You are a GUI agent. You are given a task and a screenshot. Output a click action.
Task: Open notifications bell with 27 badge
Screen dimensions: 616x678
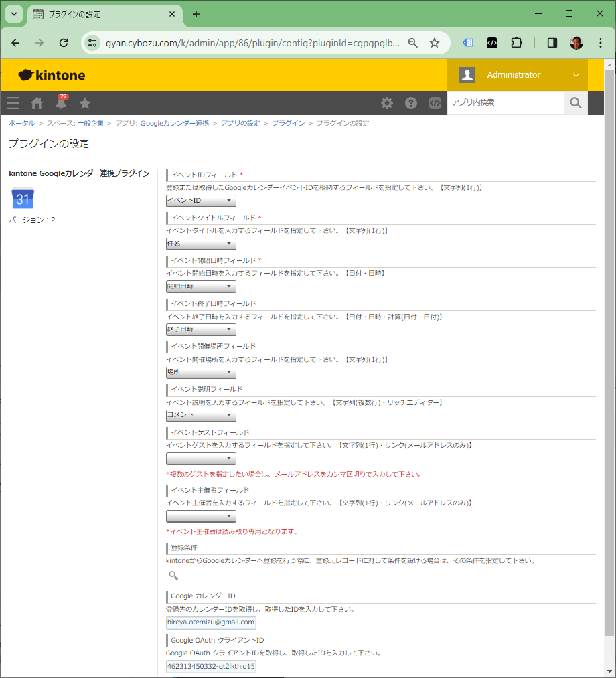61,102
